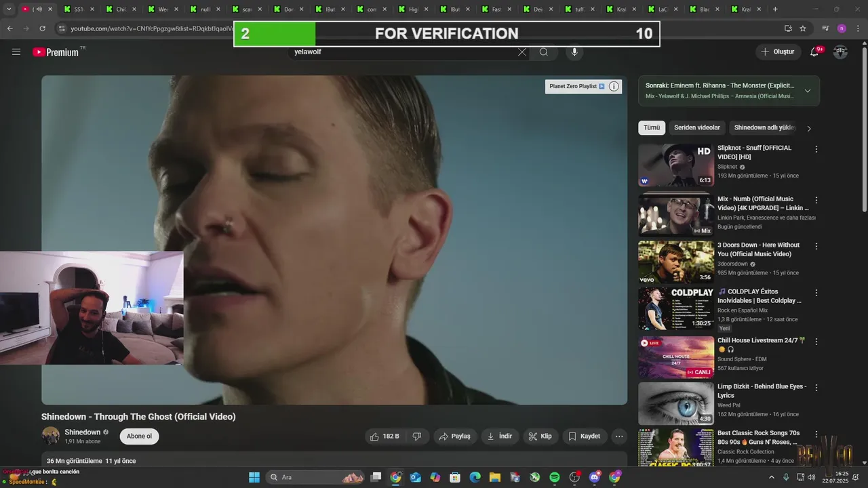Open the YouTube hamburger guide menu
The height and width of the screenshot is (488, 868).
click(x=16, y=52)
